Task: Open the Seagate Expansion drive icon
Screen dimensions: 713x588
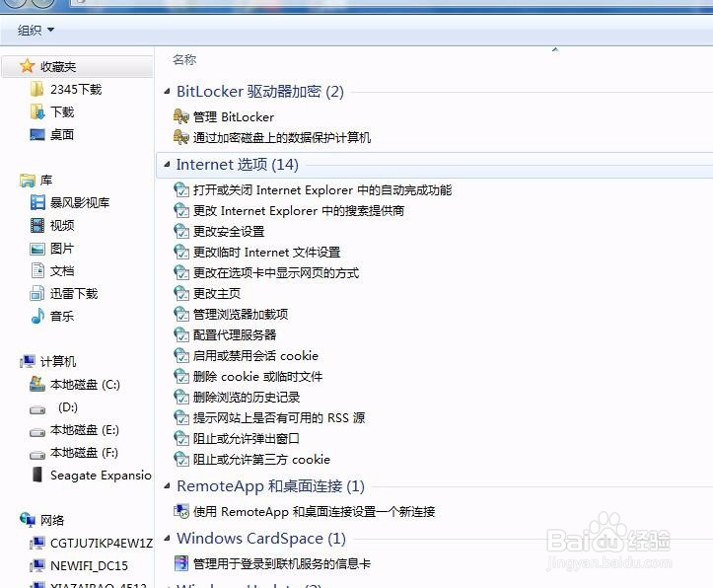Action: click(x=37, y=475)
